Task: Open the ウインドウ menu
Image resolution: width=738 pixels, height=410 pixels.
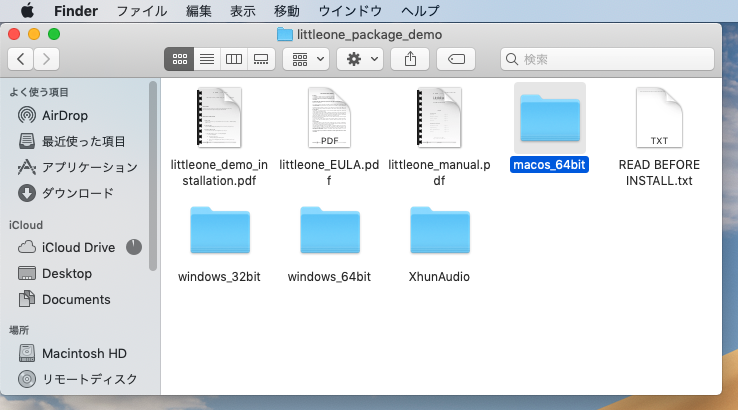Action: pyautogui.click(x=350, y=11)
